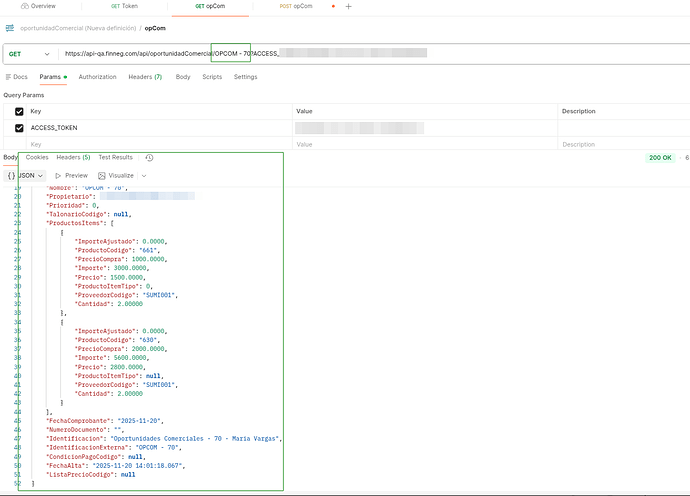Uncheck the ACCESS_TOKEN parameter checkbox
Image resolution: width=690 pixels, height=496 pixels.
19,128
